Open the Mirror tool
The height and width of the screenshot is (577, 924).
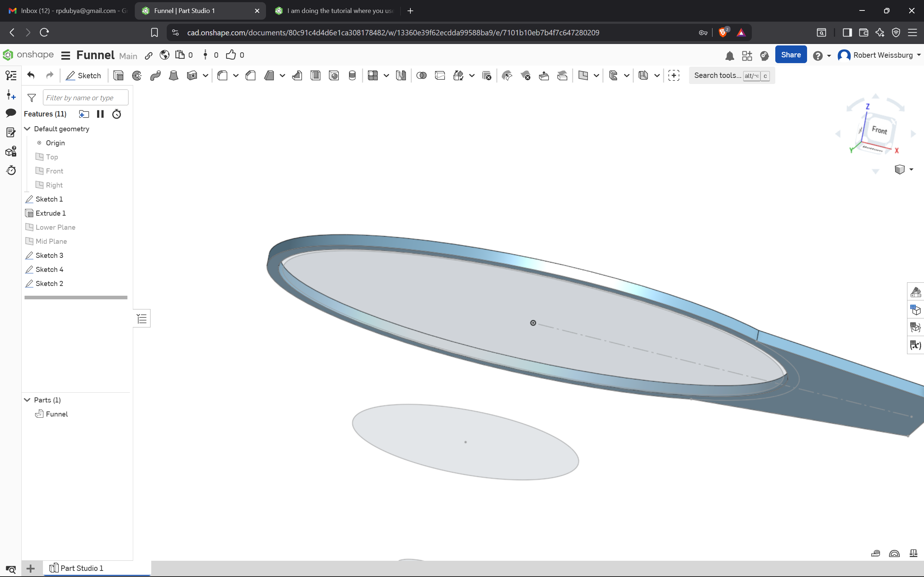point(401,76)
